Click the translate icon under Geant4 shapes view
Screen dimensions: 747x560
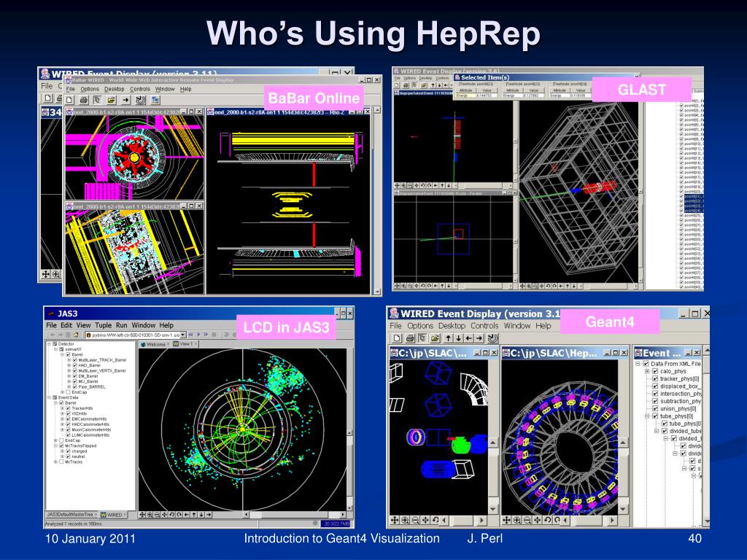click(395, 521)
